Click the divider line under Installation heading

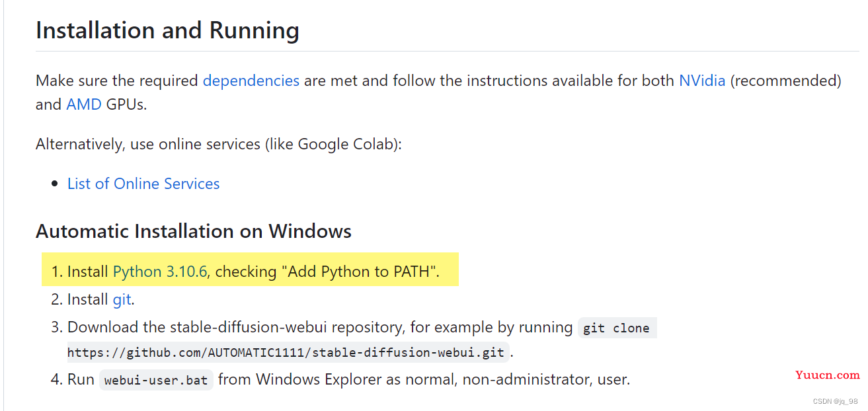pyautogui.click(x=447, y=51)
